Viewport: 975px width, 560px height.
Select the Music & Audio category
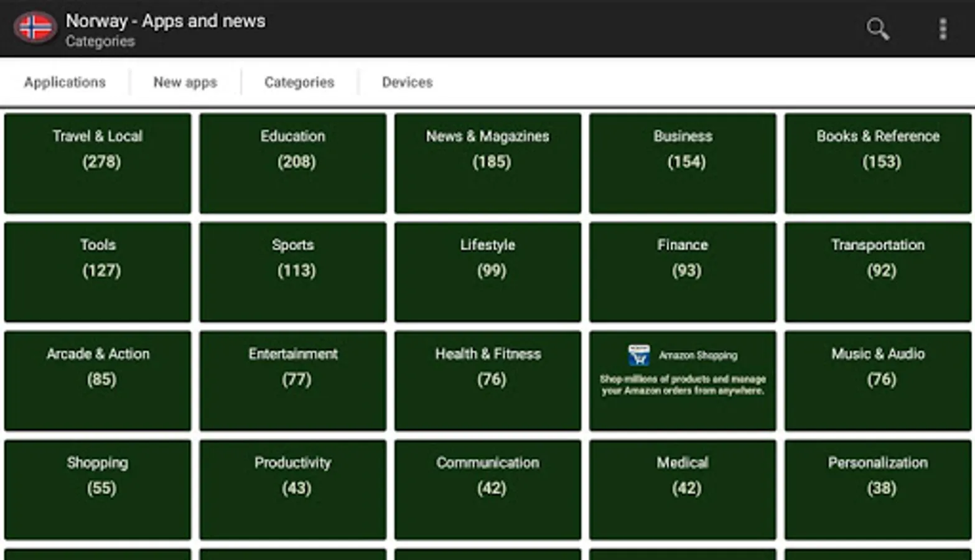click(878, 381)
